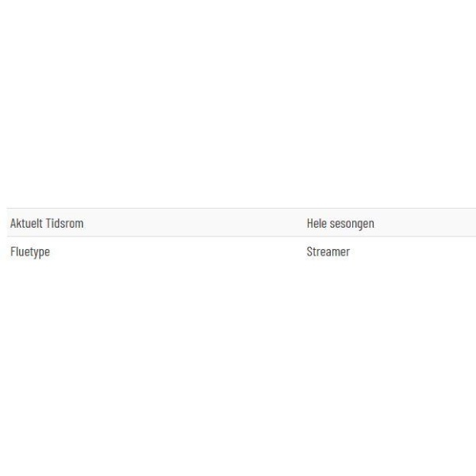Image resolution: width=476 pixels, height=476 pixels.
Task: Click the gray shaded Aktuelt Tidsrom row
Action: [x=241, y=222]
